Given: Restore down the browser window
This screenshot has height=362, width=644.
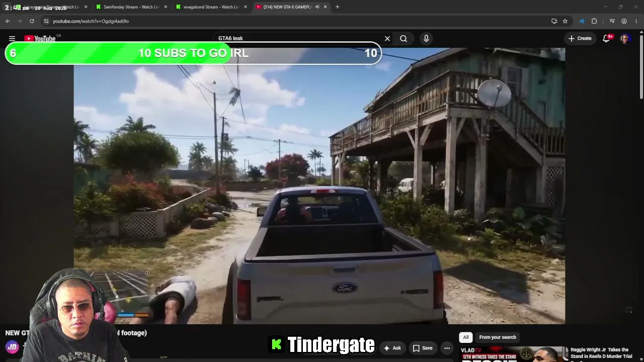Looking at the screenshot, I should coord(620,7).
